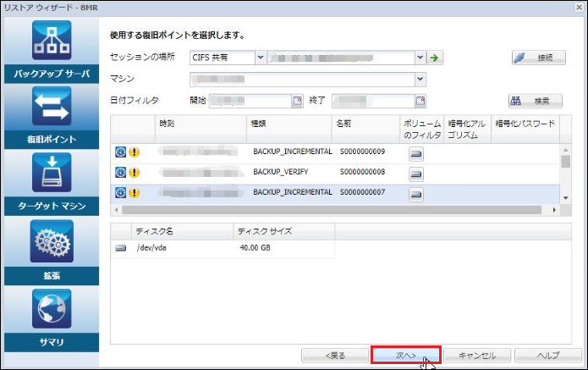Open the サマリ globe icon
This screenshot has width=588, height=370.
click(52, 309)
